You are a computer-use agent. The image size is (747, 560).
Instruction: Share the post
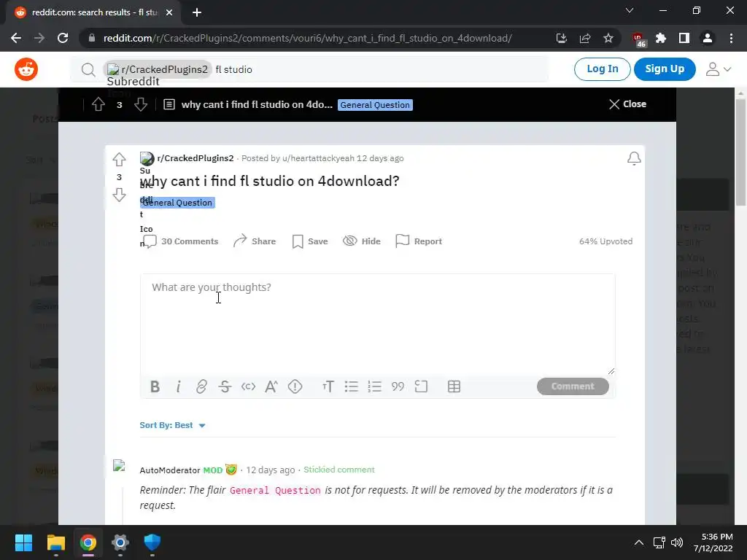tap(255, 241)
